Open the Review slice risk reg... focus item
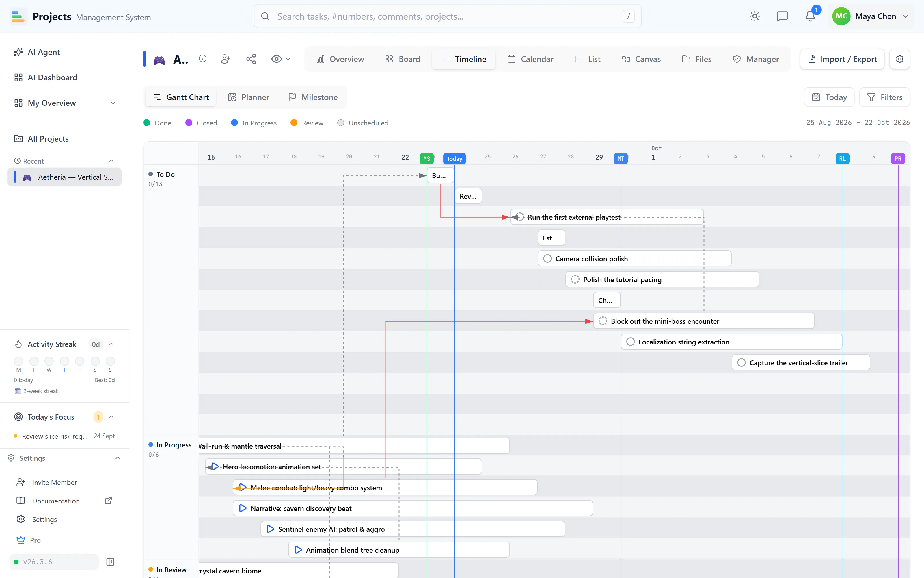The image size is (924, 578). pos(64,436)
